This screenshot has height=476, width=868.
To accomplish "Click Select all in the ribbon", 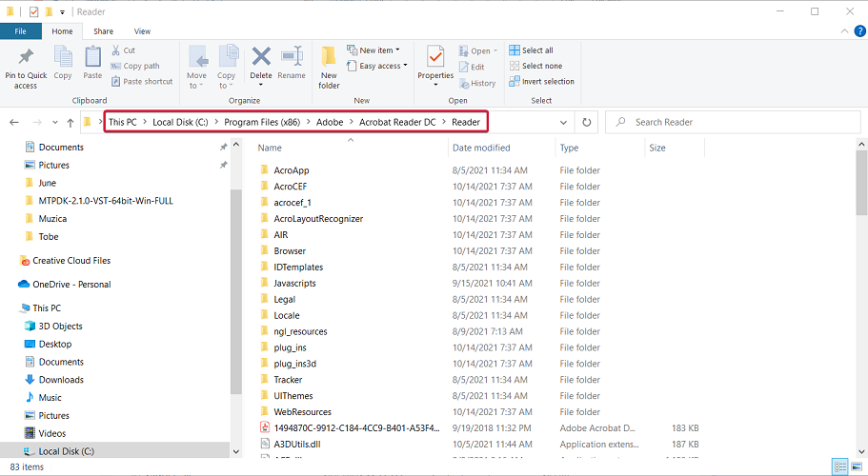I will pyautogui.click(x=531, y=50).
